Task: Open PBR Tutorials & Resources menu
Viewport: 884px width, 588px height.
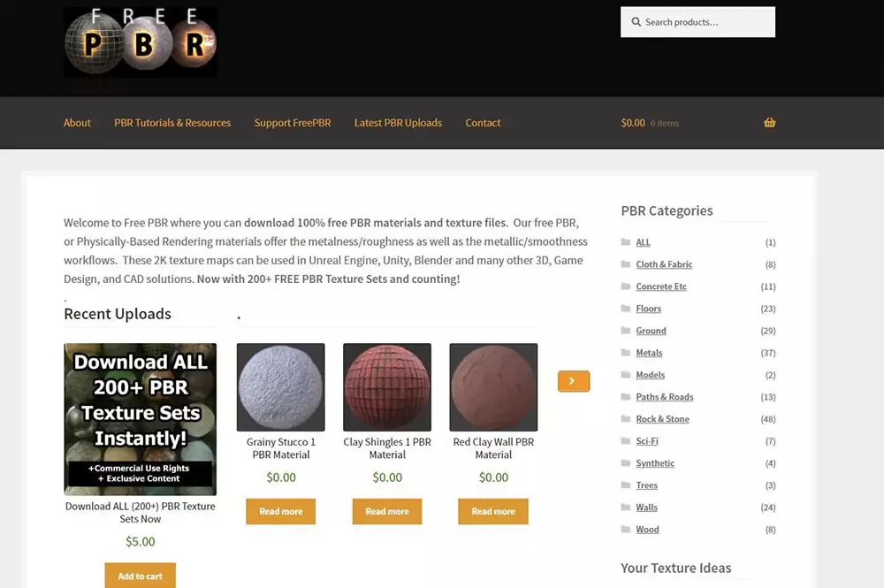Action: [x=172, y=123]
